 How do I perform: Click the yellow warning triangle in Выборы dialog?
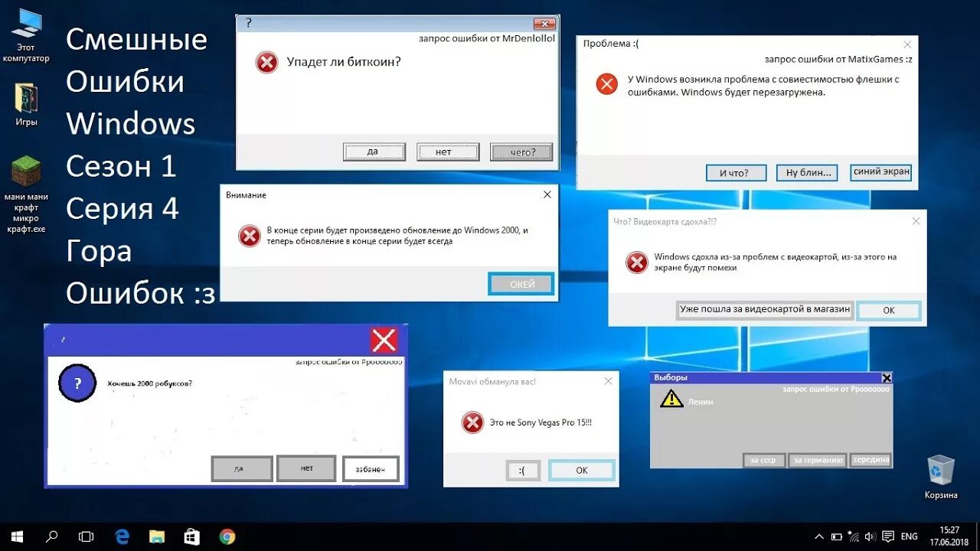(x=671, y=398)
